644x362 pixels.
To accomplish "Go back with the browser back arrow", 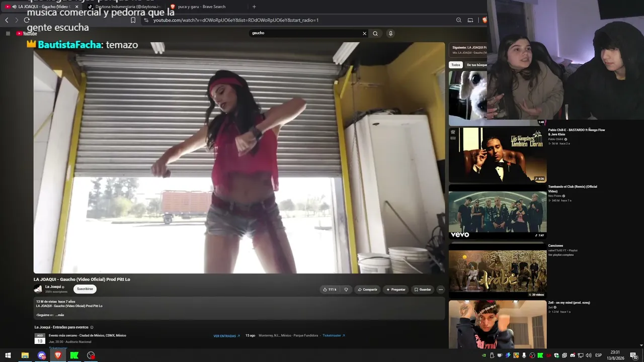I will (x=7, y=20).
